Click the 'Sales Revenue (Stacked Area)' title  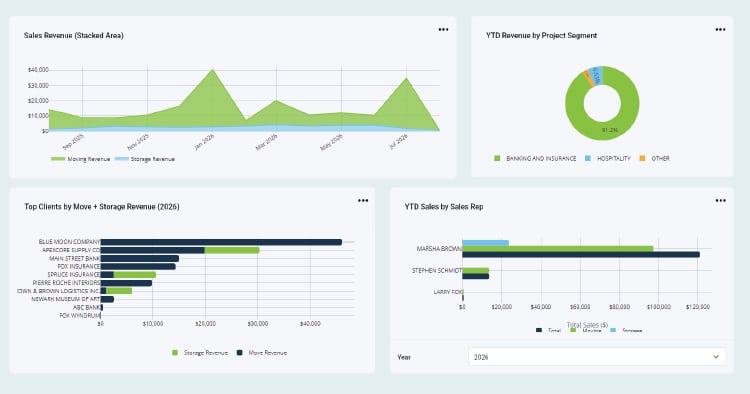pyautogui.click(x=74, y=35)
